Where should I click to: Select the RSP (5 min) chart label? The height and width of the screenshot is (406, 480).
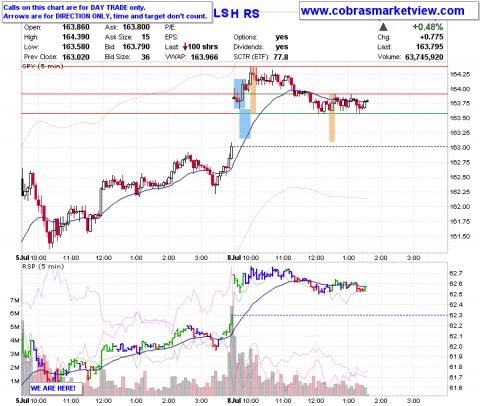click(43, 267)
